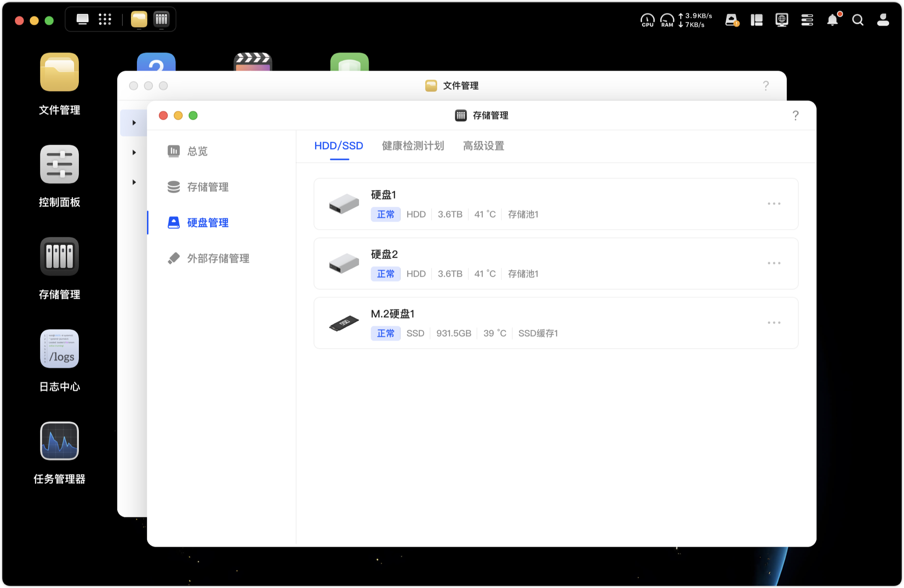Viewport: 904px width, 588px height.
Task: Check the CPU usage indicator
Action: tap(647, 20)
